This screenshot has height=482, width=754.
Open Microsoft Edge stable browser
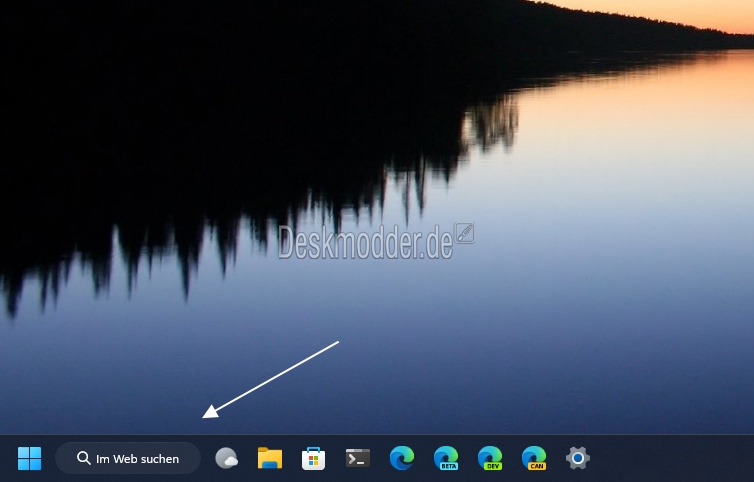click(x=402, y=458)
